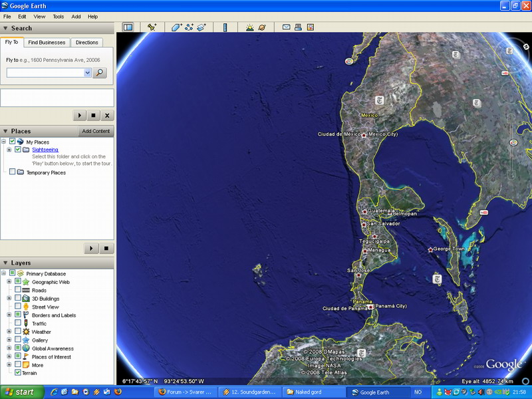Open the Fly To history dropdown arrow
The image size is (532, 399).
88,72
